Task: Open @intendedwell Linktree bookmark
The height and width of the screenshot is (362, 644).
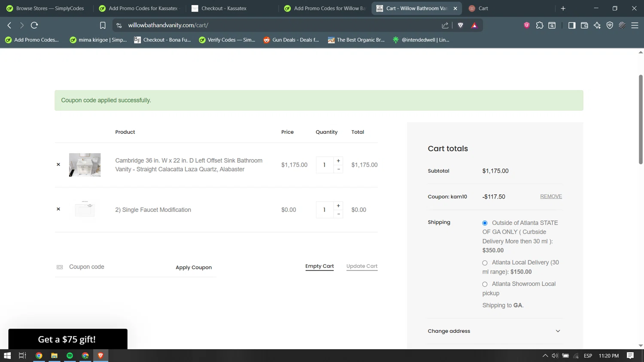Action: tap(421, 40)
